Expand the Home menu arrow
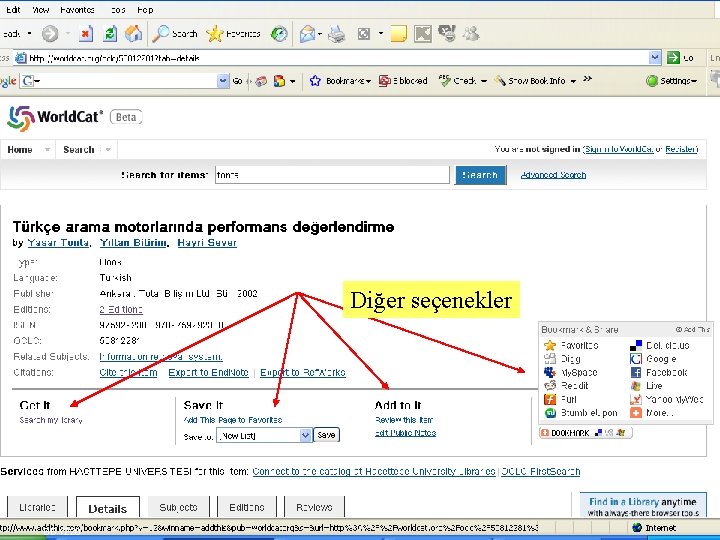Image resolution: width=720 pixels, height=540 pixels. tap(47, 149)
